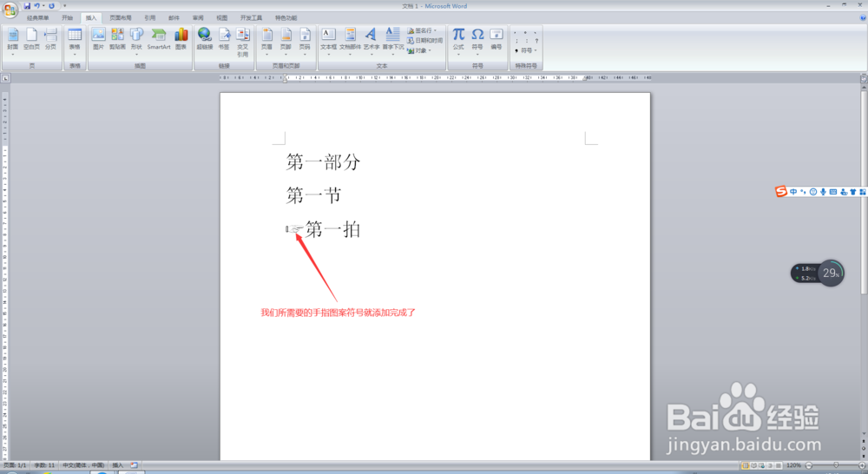This screenshot has height=474, width=868.
Task: Zoom out with the minus button
Action: (x=809, y=465)
